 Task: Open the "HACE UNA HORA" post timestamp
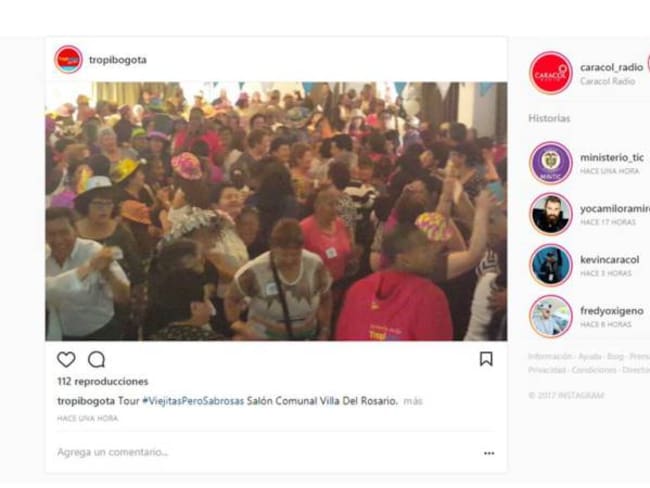coord(87,418)
